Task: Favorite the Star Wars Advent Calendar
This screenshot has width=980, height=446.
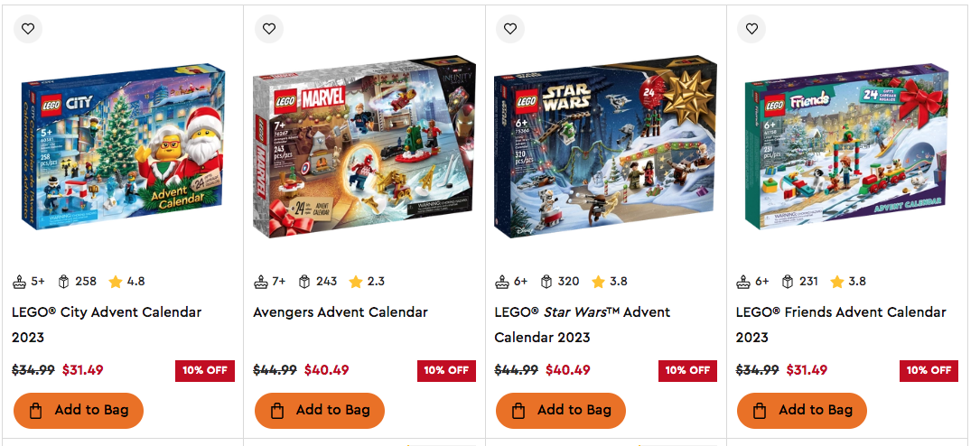Action: [510, 29]
